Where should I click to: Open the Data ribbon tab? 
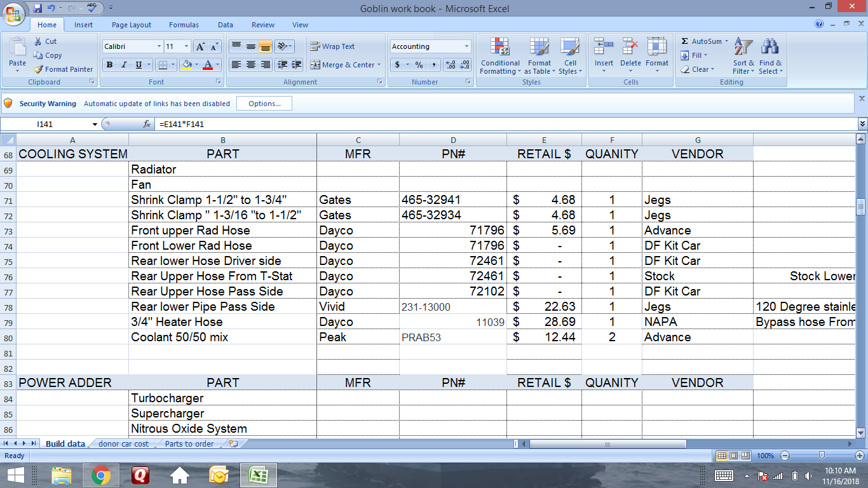click(x=226, y=25)
